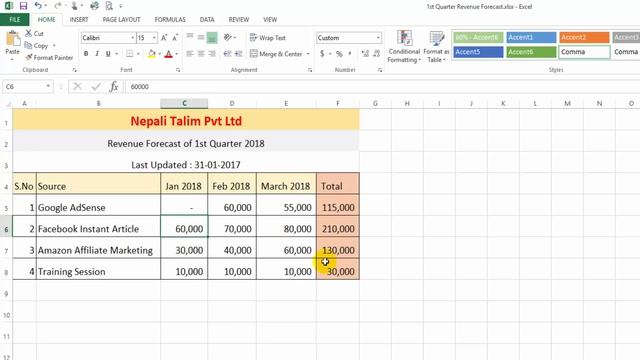Viewport: 640px width, 360px height.
Task: Open the Calibri font name dropdown
Action: point(133,38)
